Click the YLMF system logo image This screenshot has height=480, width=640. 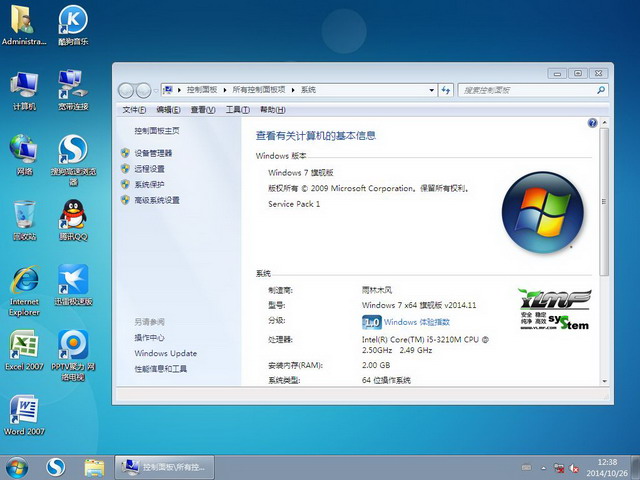tap(555, 309)
